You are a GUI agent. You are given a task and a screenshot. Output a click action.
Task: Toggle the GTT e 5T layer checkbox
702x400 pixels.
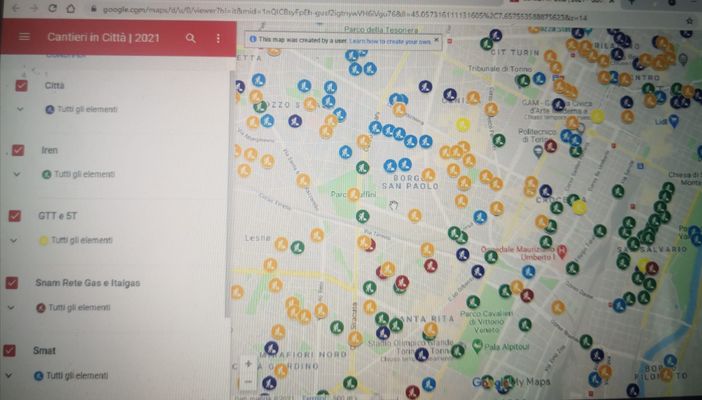click(x=15, y=216)
